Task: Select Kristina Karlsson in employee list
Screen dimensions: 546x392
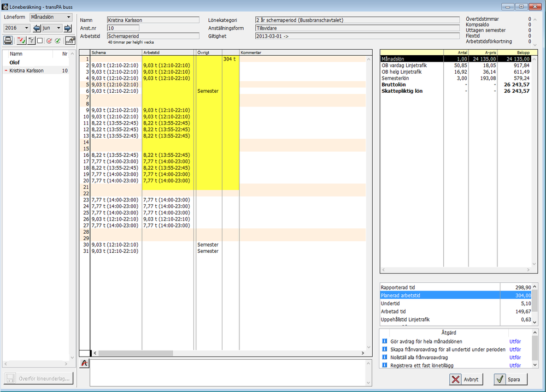Action: pos(36,70)
